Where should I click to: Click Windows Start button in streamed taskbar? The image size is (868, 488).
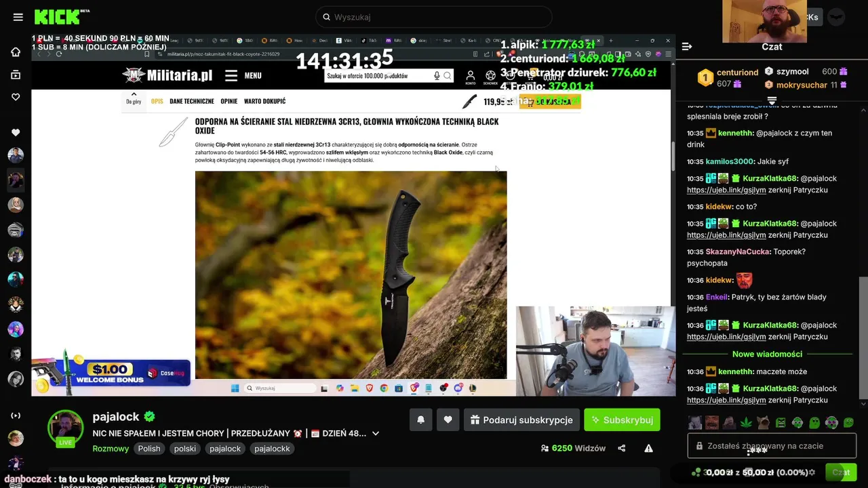click(x=235, y=388)
